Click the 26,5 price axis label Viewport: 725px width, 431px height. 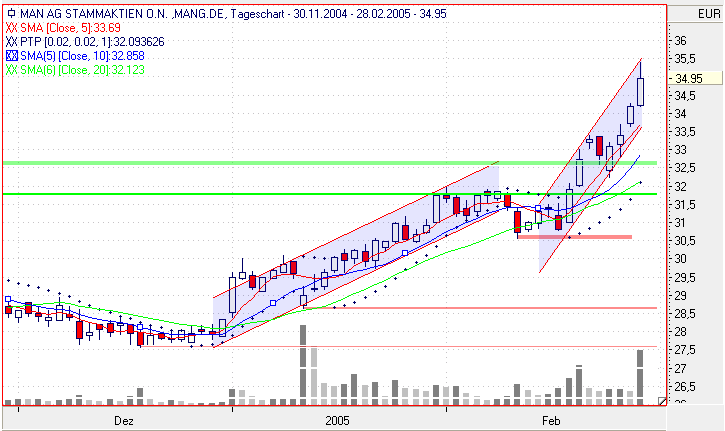[685, 386]
